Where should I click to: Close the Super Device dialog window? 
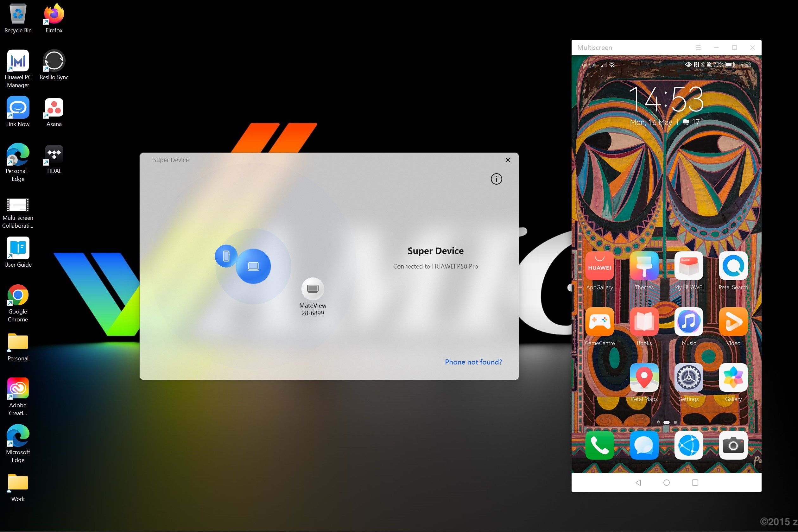507,160
